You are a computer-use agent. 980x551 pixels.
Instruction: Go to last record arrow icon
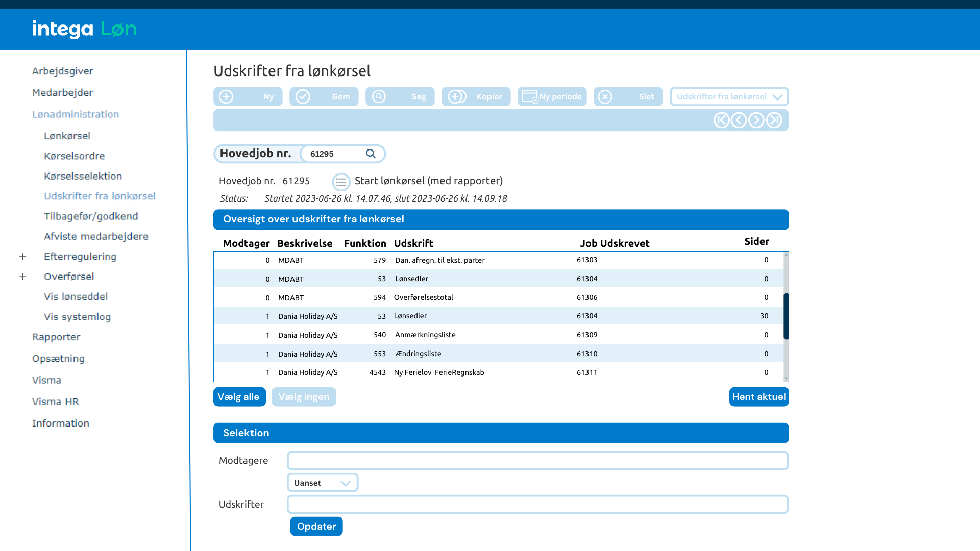click(x=774, y=120)
